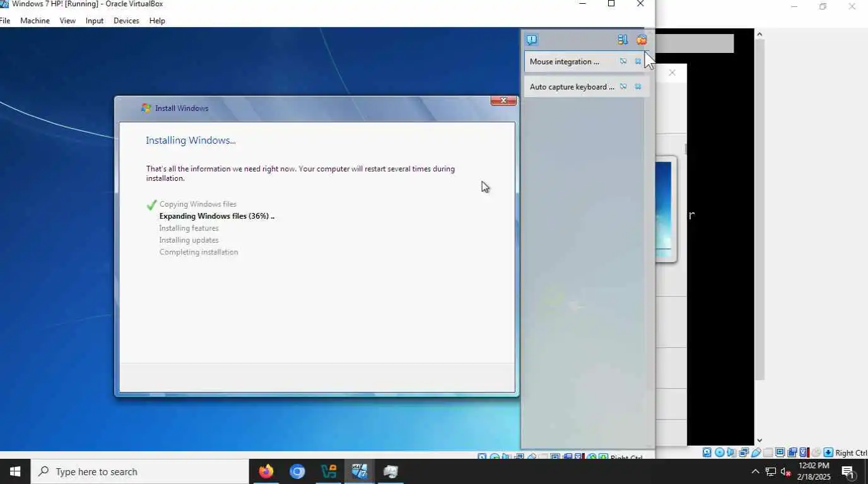Image resolution: width=868 pixels, height=484 pixels.
Task: Click the USB indicator in the background VM status bar
Action: [x=756, y=452]
